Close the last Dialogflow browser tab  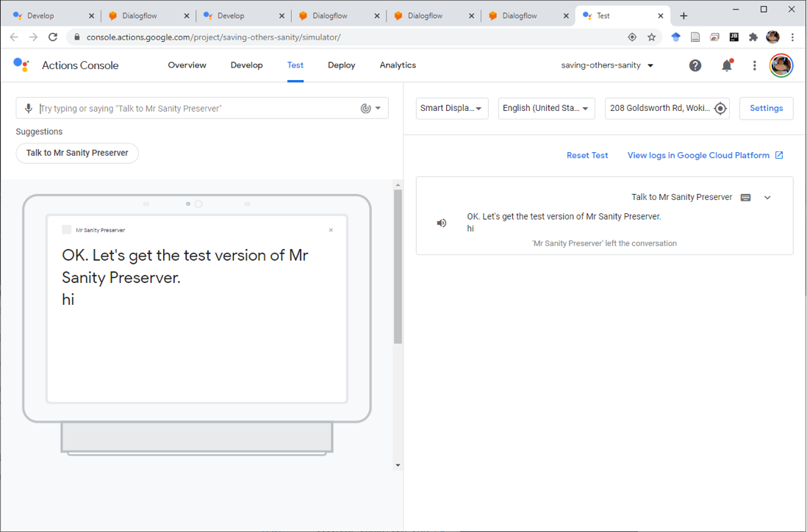(566, 16)
